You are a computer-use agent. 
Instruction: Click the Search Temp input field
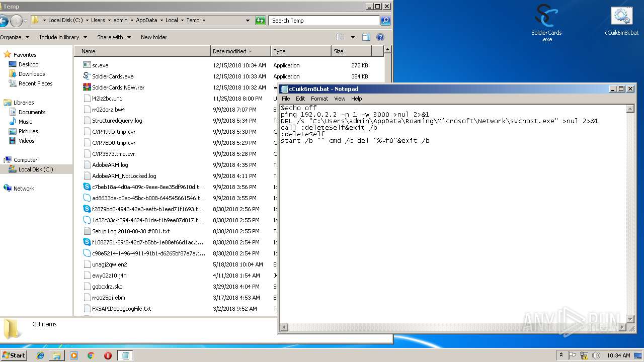point(325,21)
